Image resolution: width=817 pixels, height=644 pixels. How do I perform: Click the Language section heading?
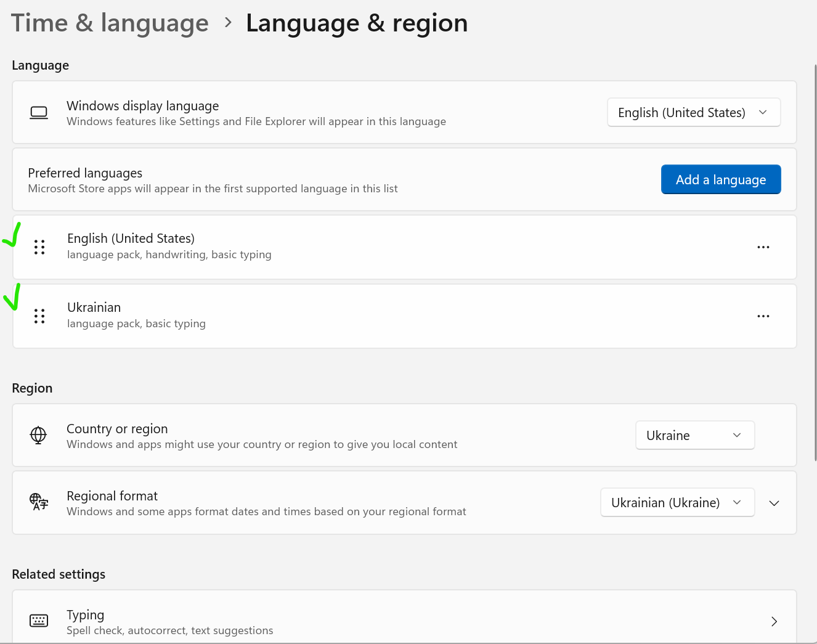coord(41,65)
